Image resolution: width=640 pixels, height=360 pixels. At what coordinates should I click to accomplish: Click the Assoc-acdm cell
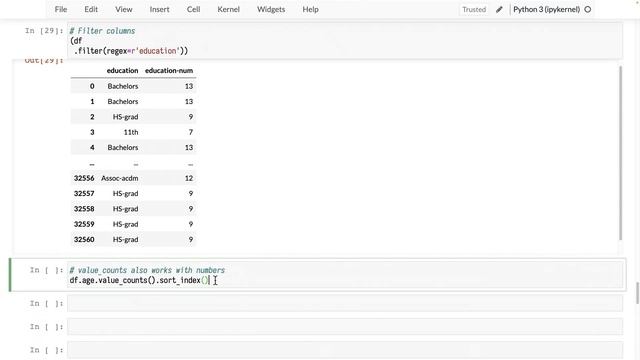coord(120,178)
